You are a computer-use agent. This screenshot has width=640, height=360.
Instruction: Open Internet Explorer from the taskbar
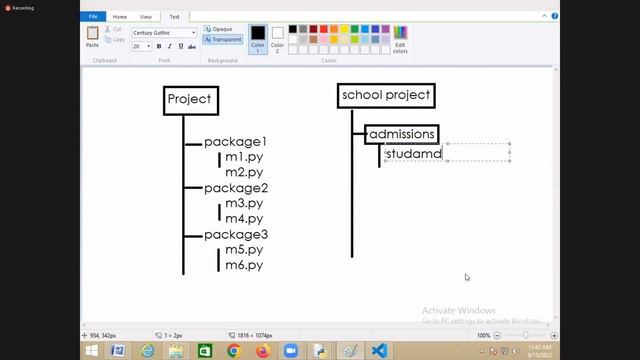(x=147, y=351)
